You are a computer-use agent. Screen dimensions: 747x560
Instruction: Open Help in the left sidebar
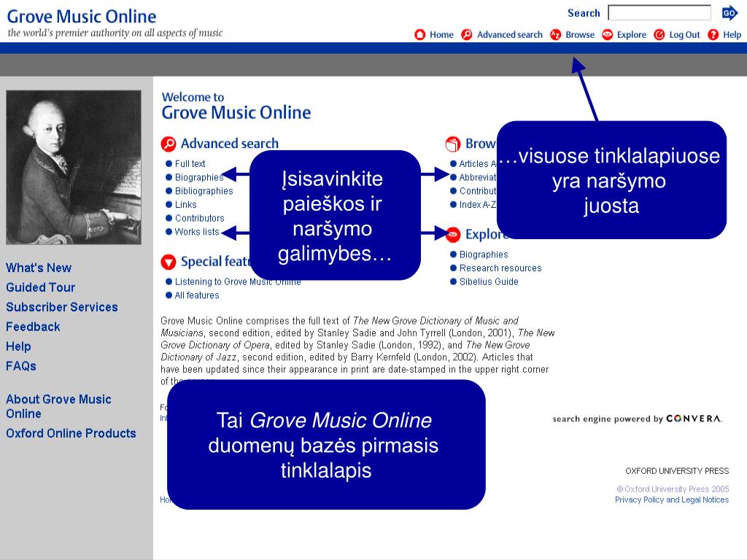click(18, 346)
